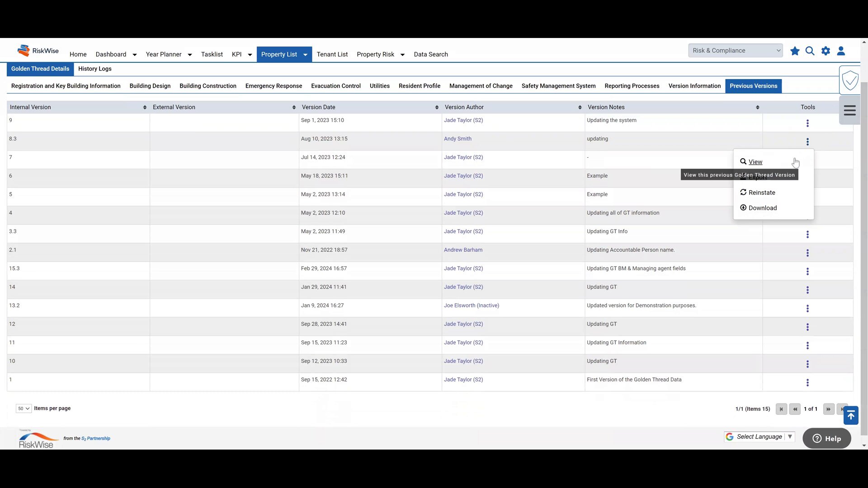Image resolution: width=868 pixels, height=488 pixels.
Task: Open the Select Language dropdown
Action: coord(759,437)
